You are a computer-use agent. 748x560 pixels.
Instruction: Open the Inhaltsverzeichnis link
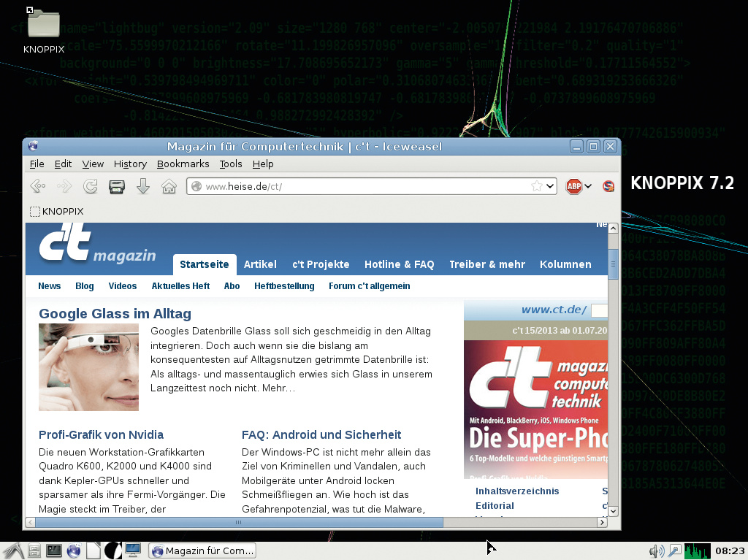(517, 491)
